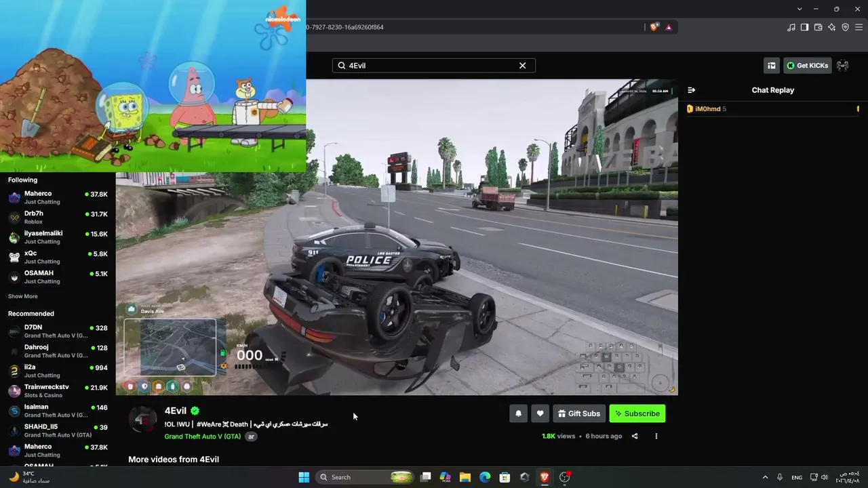Select the SHAHD_II5 recommended channel

tap(58, 430)
